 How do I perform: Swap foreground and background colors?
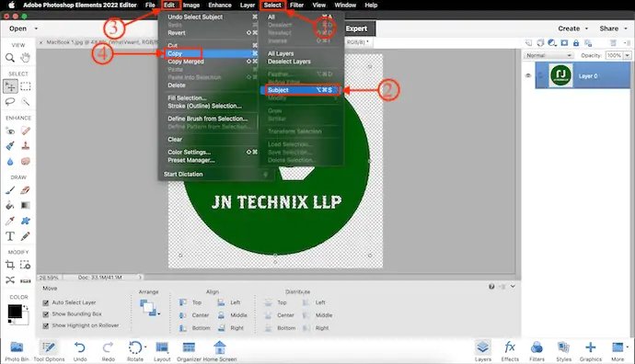tap(27, 308)
